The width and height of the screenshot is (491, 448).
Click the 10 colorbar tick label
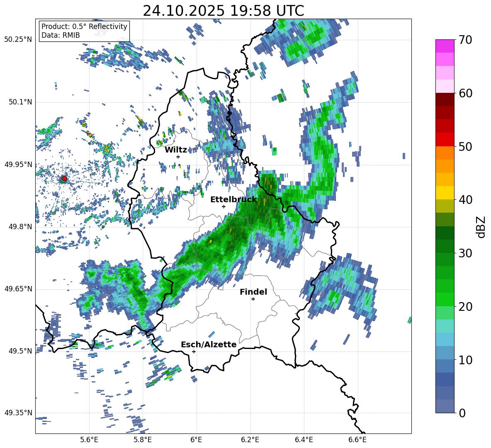click(465, 360)
